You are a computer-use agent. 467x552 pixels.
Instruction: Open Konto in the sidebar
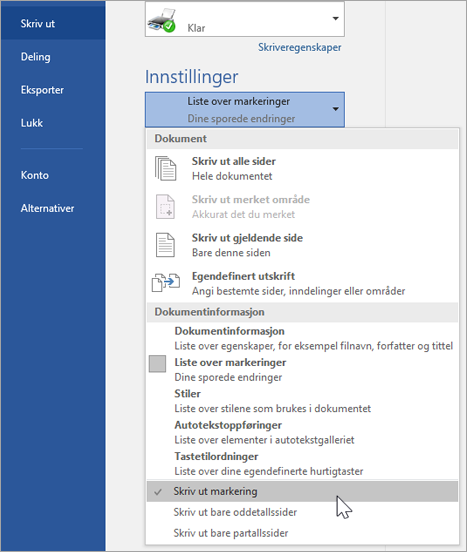click(34, 175)
